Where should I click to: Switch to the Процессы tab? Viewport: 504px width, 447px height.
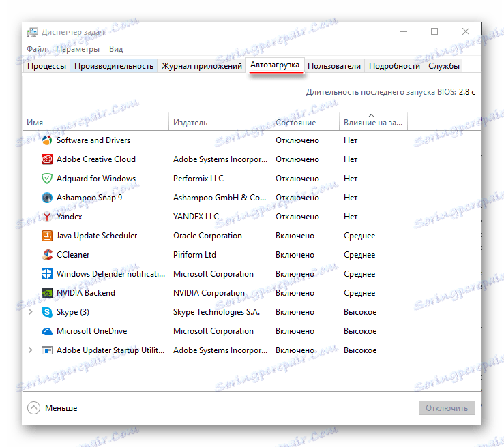tap(46, 66)
